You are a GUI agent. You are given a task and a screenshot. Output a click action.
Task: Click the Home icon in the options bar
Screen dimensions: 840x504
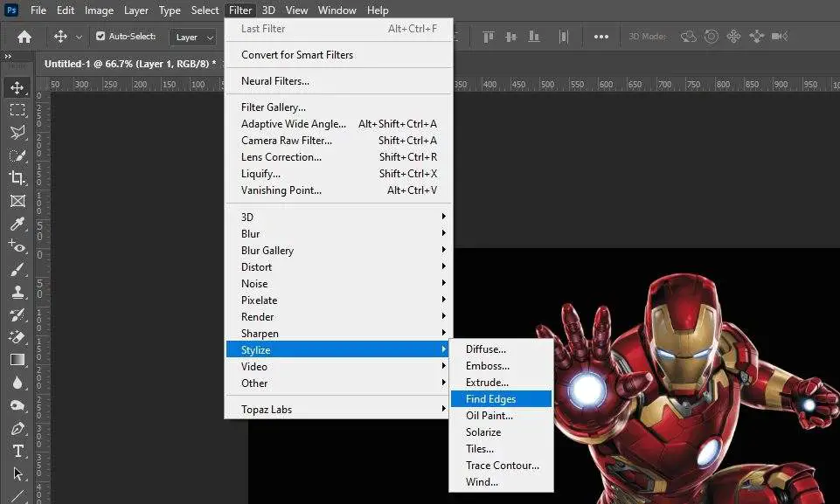click(24, 37)
